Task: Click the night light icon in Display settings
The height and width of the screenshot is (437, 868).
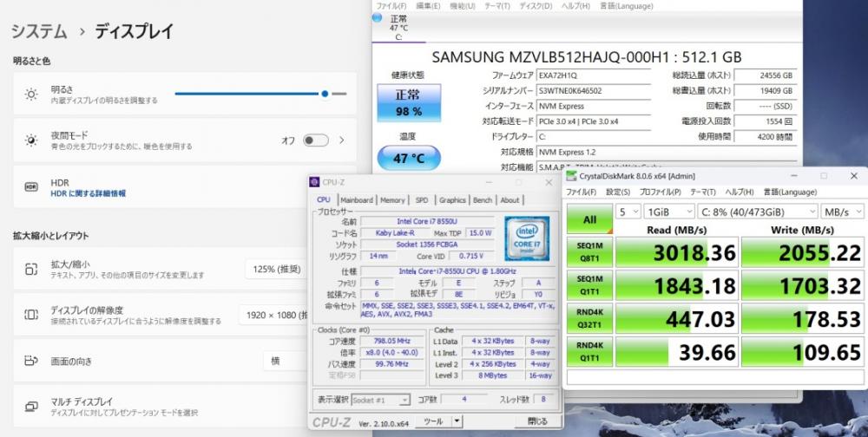Action: click(31, 140)
